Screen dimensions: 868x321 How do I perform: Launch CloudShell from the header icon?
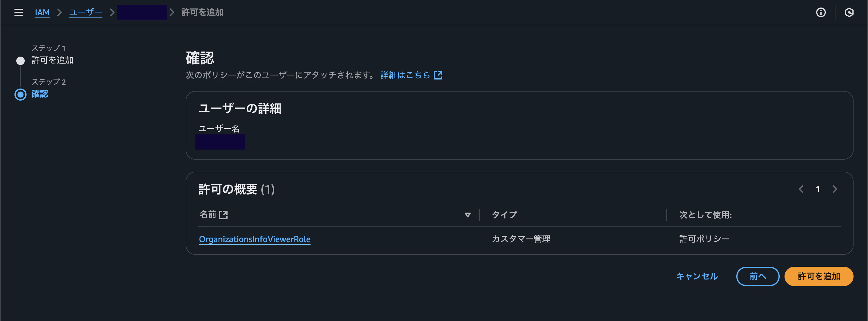tap(850, 12)
